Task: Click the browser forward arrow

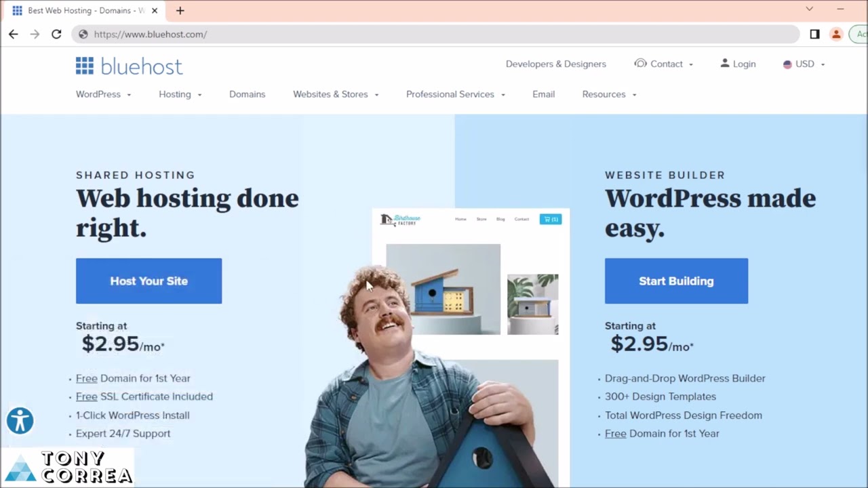Action: (x=35, y=34)
